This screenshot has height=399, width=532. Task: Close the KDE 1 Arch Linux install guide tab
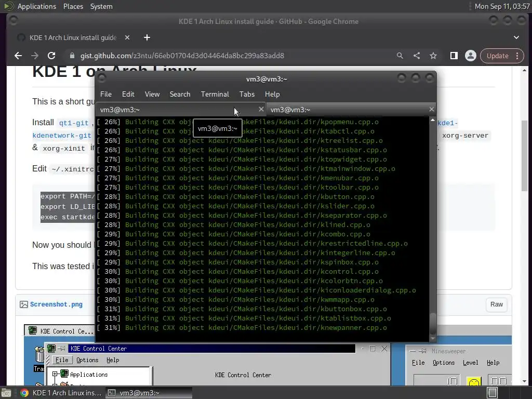pyautogui.click(x=127, y=37)
